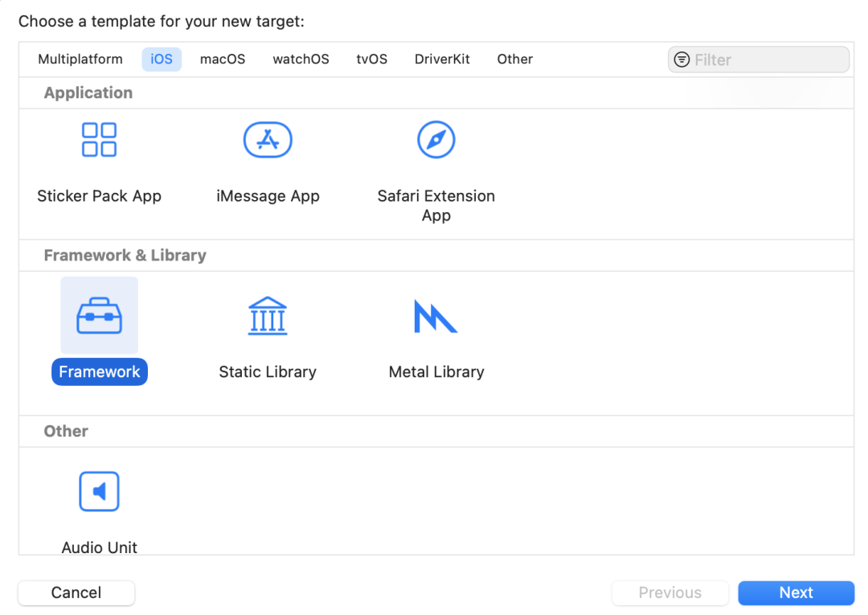Click the Filter text field
The height and width of the screenshot is (615, 868).
point(759,59)
